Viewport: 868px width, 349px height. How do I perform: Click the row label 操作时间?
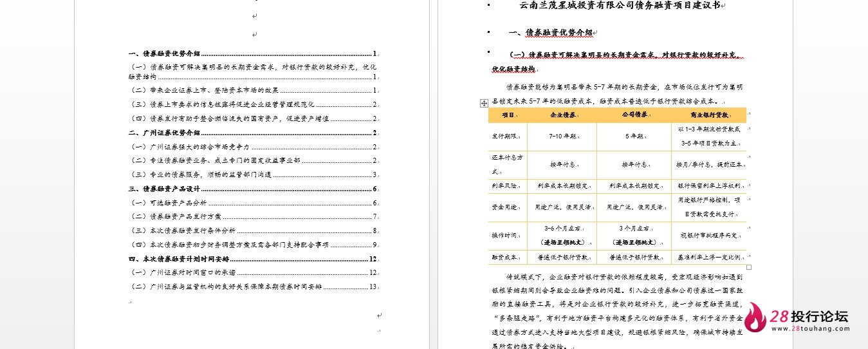point(506,235)
